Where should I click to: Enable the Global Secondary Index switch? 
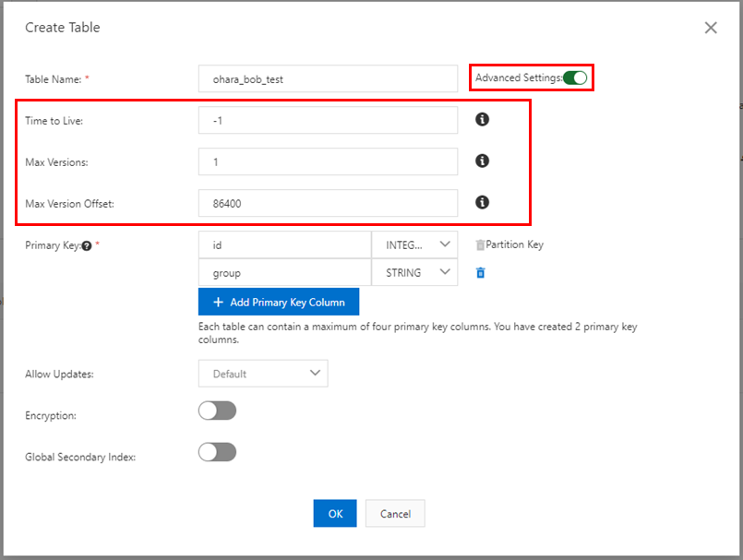217,451
